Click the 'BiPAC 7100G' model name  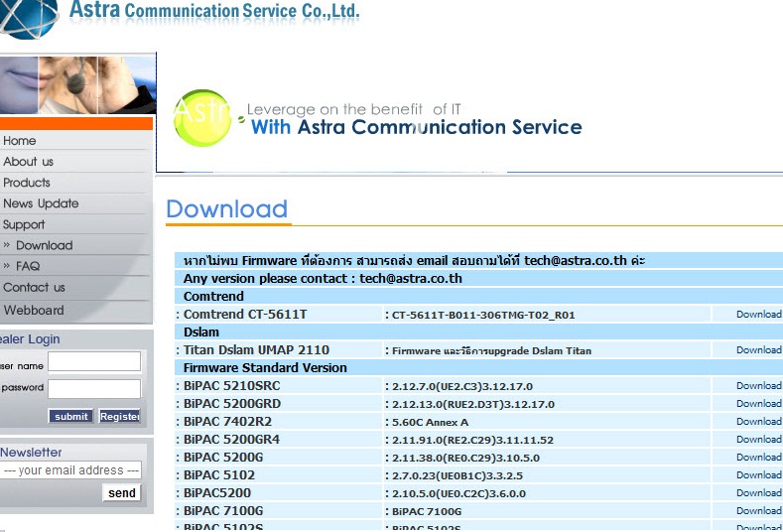223,511
